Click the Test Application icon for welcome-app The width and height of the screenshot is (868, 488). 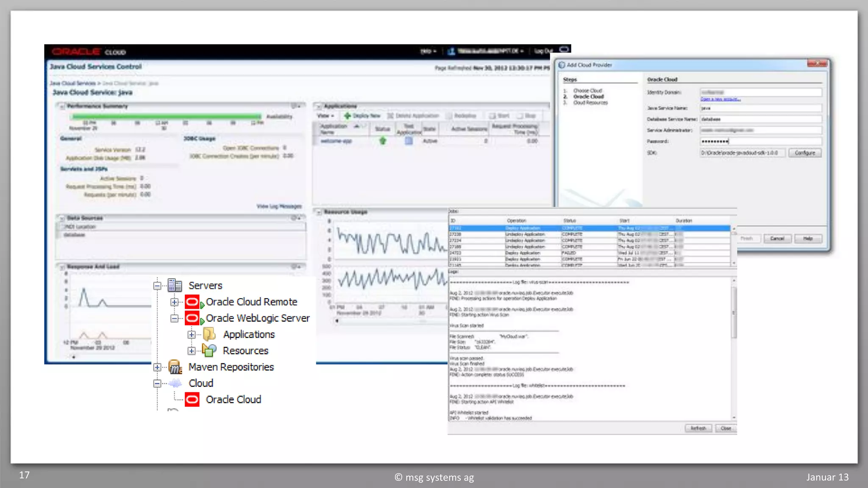409,141
